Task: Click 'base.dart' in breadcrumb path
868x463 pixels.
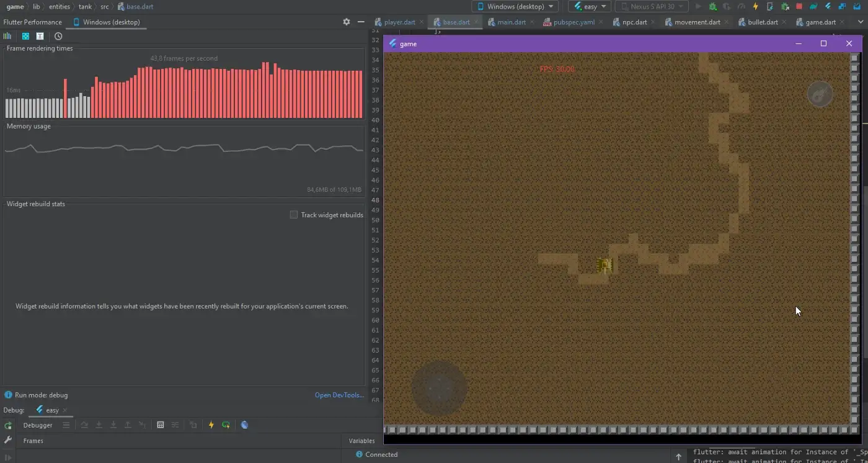Action: click(135, 6)
